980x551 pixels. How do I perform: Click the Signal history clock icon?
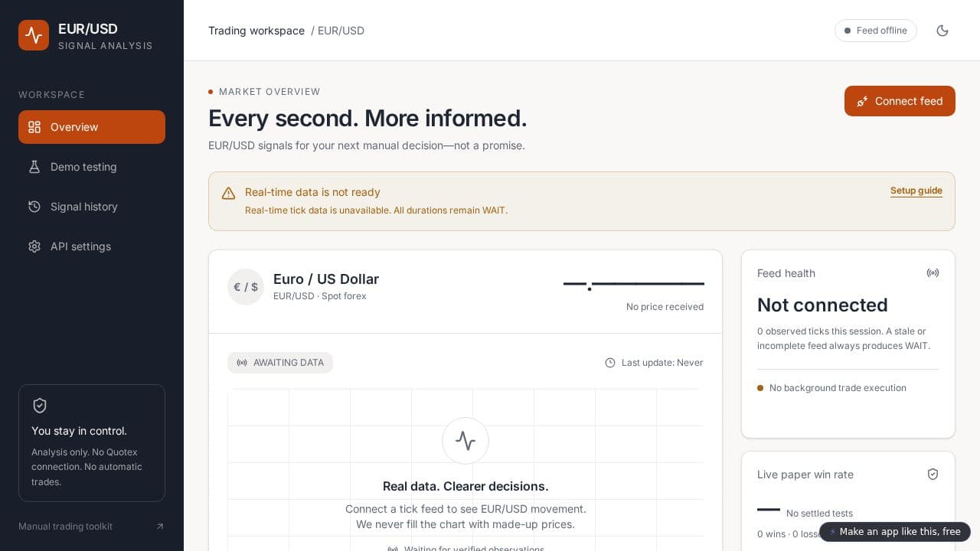[x=34, y=207]
